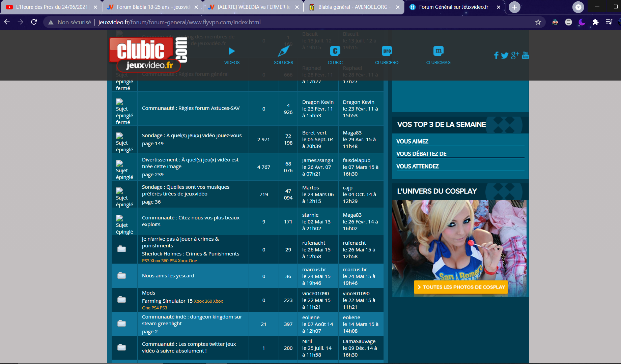Go back to the previous page
Image resolution: width=621 pixels, height=364 pixels.
pyautogui.click(x=7, y=22)
